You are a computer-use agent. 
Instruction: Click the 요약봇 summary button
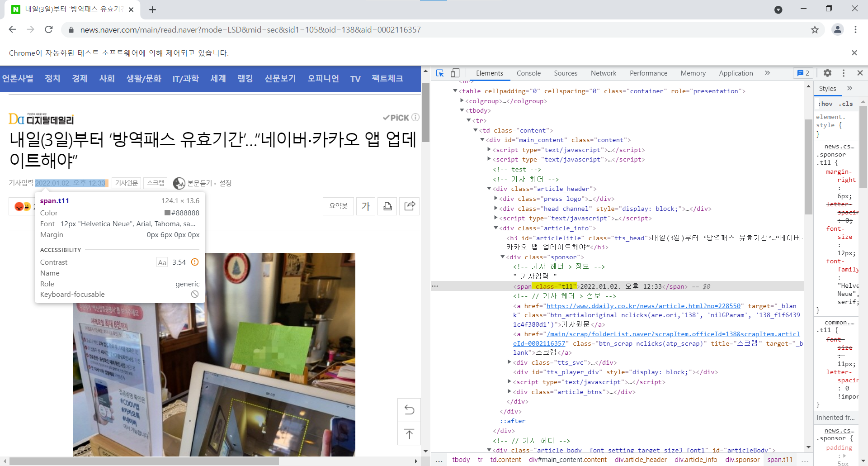click(x=338, y=206)
